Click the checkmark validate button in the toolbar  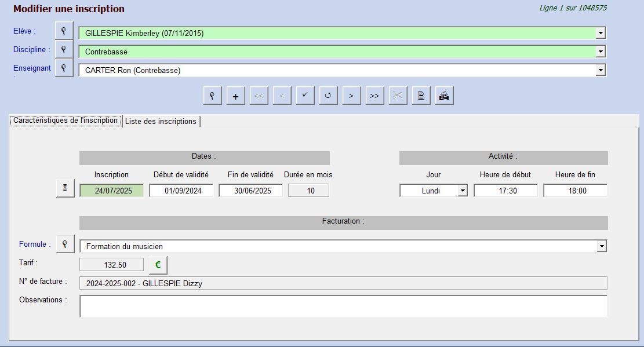pos(305,96)
